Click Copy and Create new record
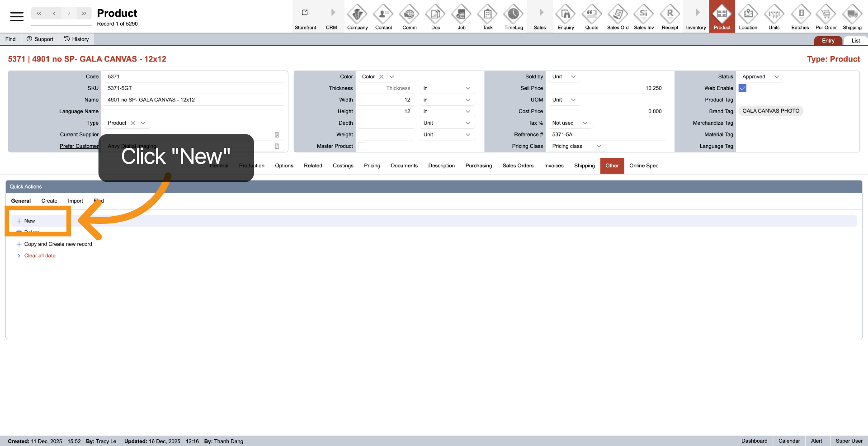This screenshot has height=446, width=868. pos(58,244)
